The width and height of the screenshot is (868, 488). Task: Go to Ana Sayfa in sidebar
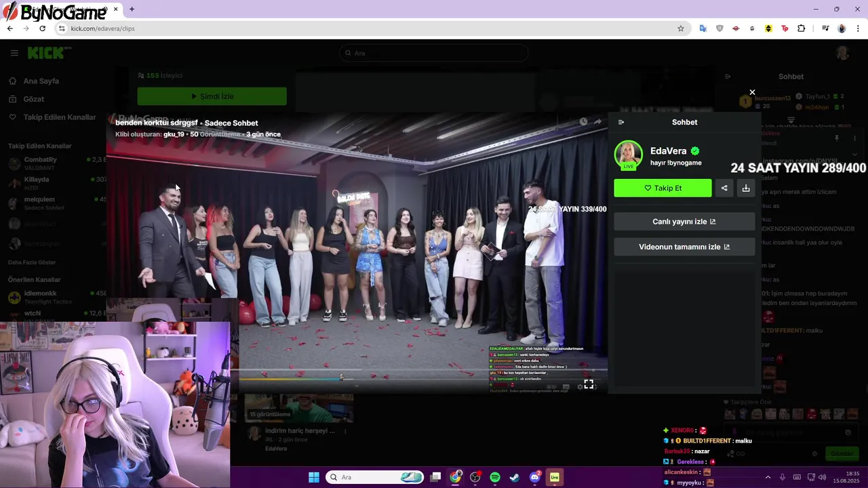(41, 81)
